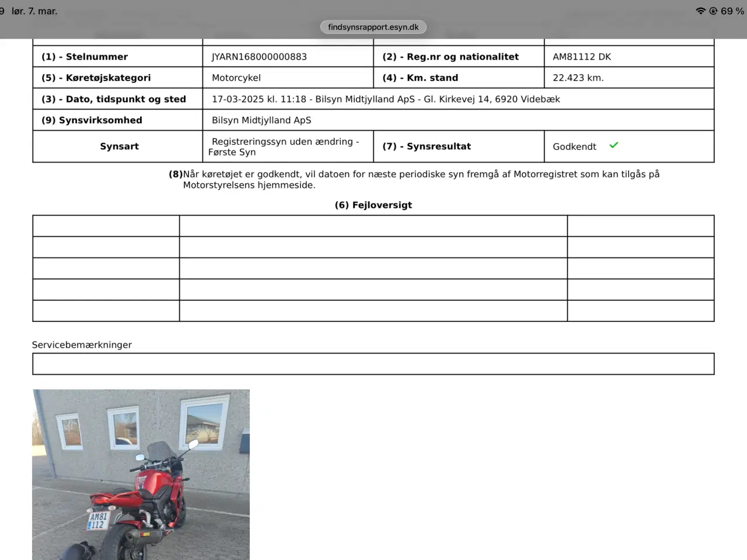The height and width of the screenshot is (560, 747).
Task: Click the registration number AM81112 DK
Action: click(x=582, y=57)
